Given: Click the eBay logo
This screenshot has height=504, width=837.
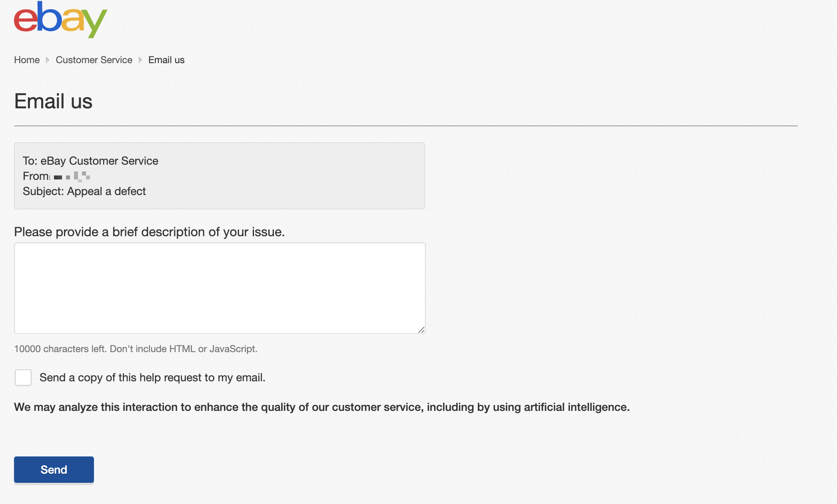Looking at the screenshot, I should click(x=61, y=20).
